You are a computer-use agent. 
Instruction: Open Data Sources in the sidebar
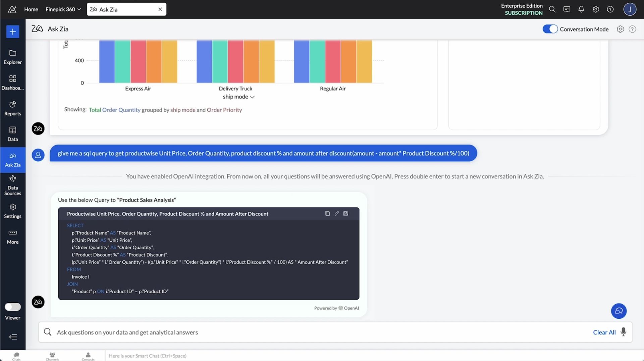click(13, 186)
